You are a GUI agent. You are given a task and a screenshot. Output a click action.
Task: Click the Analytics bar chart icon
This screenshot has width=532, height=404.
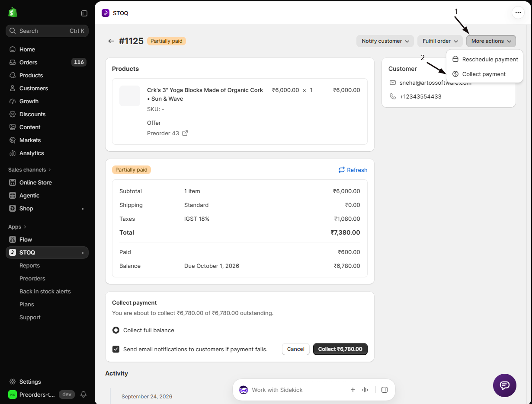tap(13, 153)
